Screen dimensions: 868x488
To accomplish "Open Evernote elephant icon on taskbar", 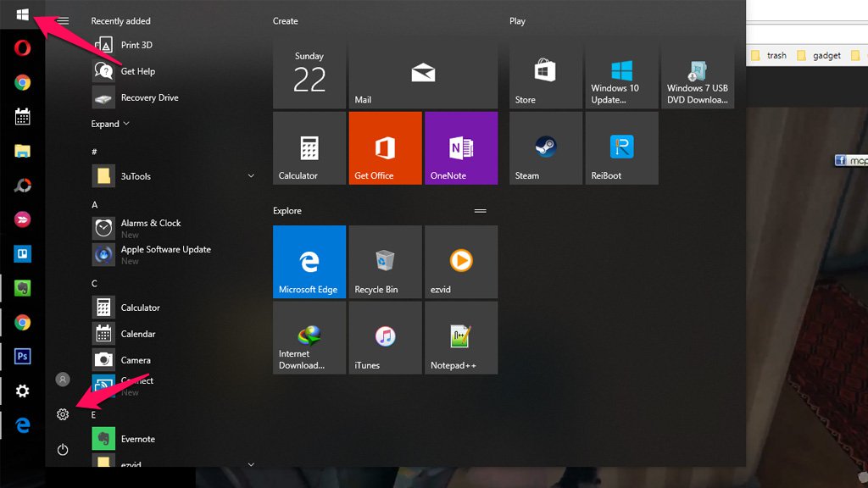I will [22, 288].
